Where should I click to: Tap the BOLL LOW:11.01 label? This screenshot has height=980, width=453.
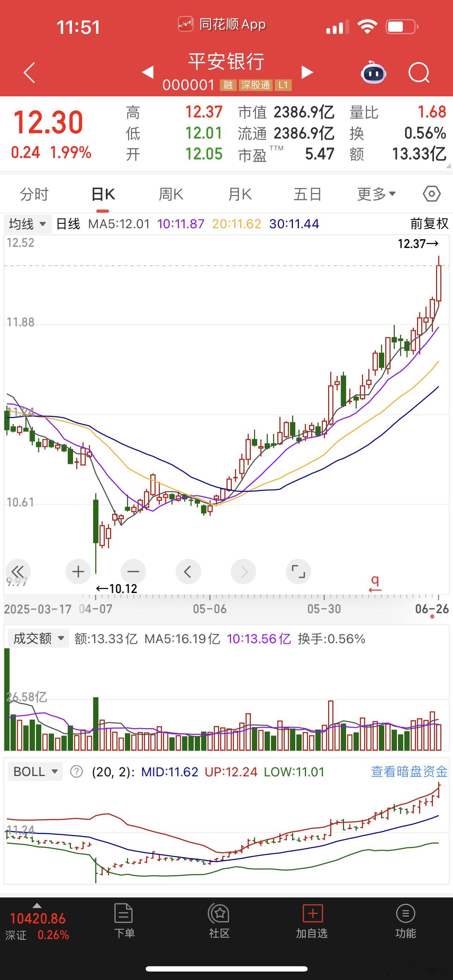click(294, 772)
